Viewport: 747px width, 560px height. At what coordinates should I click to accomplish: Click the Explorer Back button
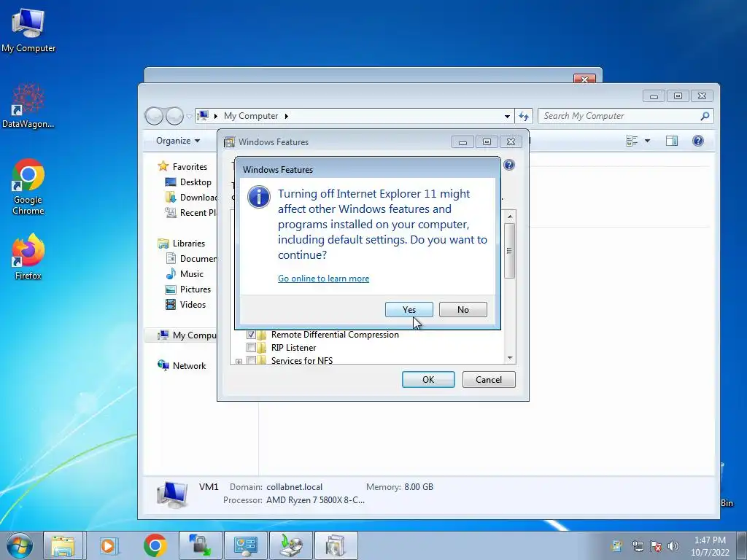click(154, 116)
